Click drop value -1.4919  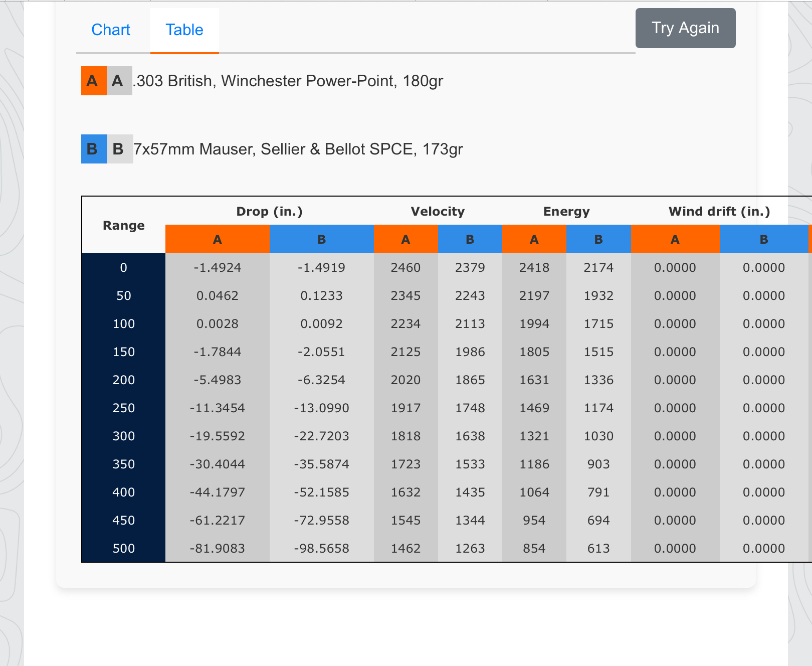coord(322,267)
